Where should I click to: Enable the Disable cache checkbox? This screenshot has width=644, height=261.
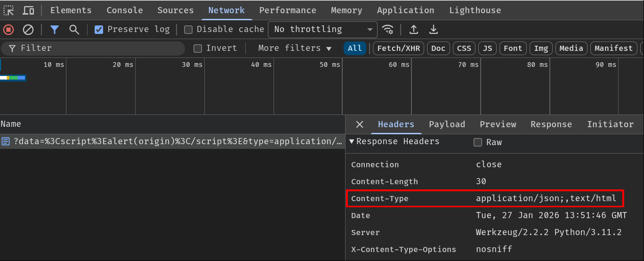coord(188,30)
